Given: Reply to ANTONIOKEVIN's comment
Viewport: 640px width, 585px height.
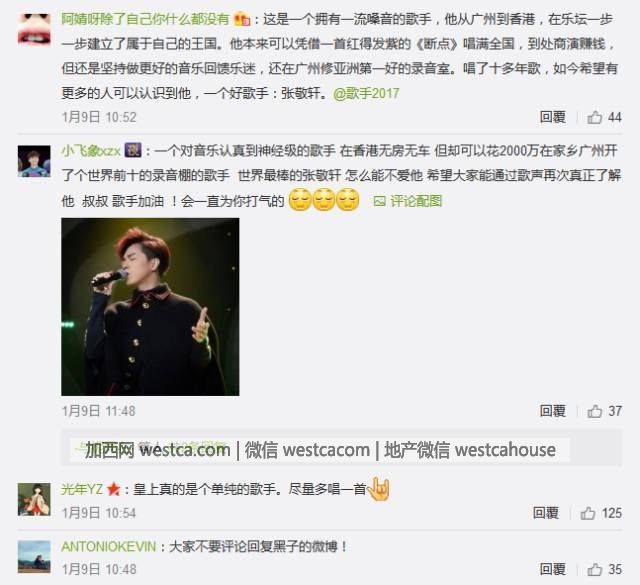Looking at the screenshot, I should [553, 569].
